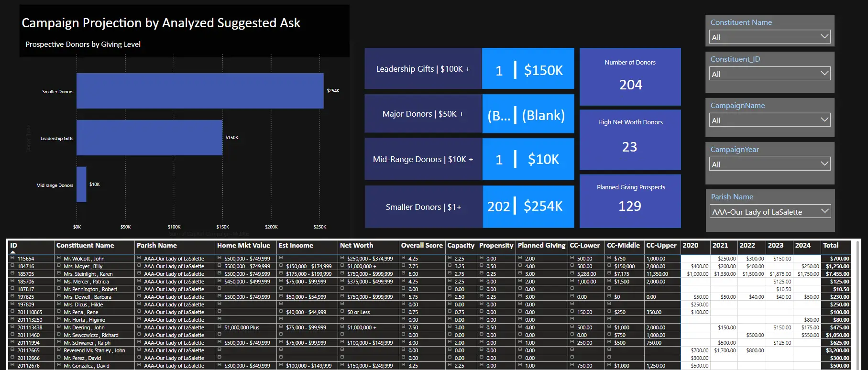Image resolution: width=868 pixels, height=370 pixels.
Task: Click collapse icon next to $1,000,000 Plus
Action: tap(219, 327)
